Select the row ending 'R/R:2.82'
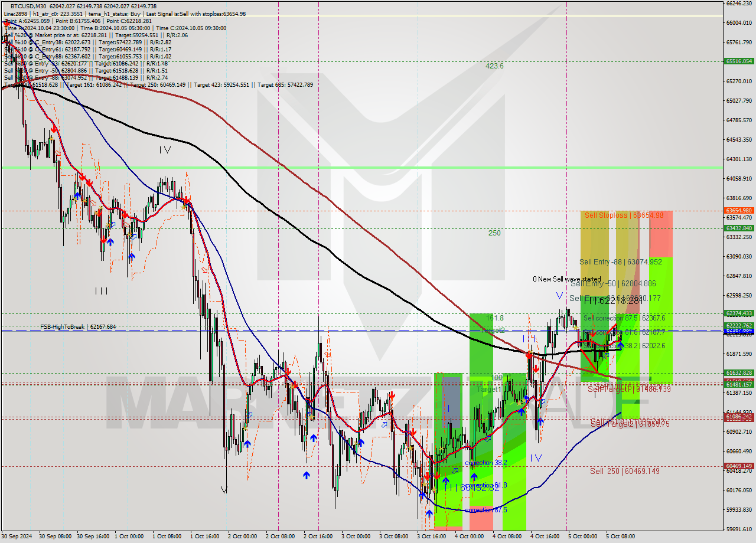Screen dimensions: 756x543 coord(87,42)
